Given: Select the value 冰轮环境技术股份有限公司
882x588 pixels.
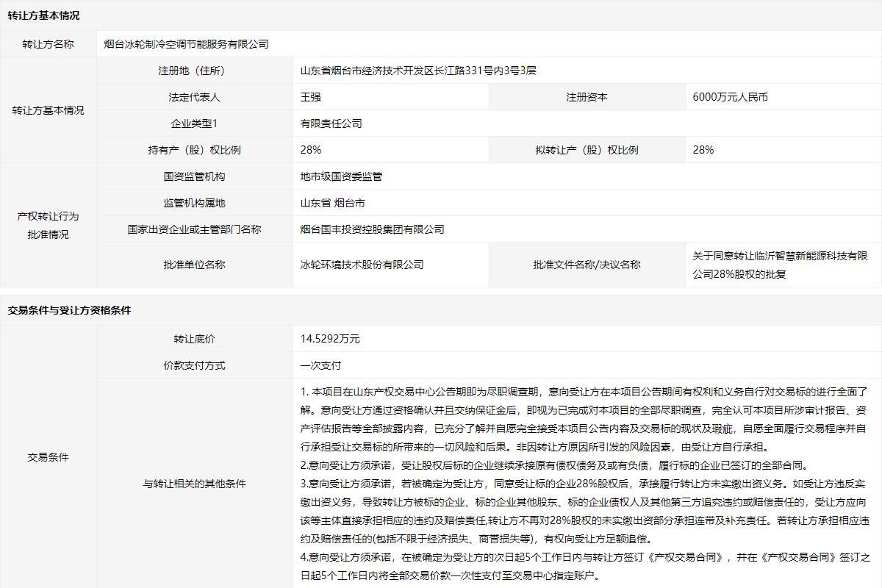Looking at the screenshot, I should click(362, 265).
